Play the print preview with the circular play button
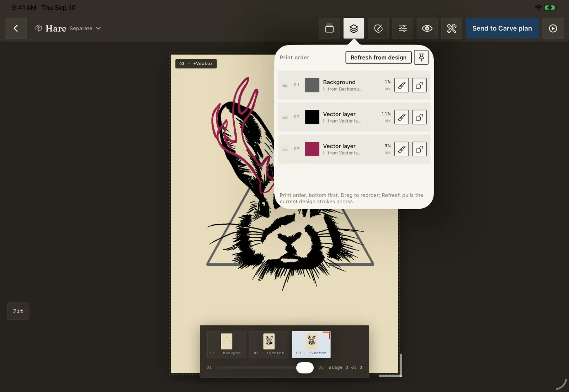This screenshot has width=569, height=392. coord(553,28)
